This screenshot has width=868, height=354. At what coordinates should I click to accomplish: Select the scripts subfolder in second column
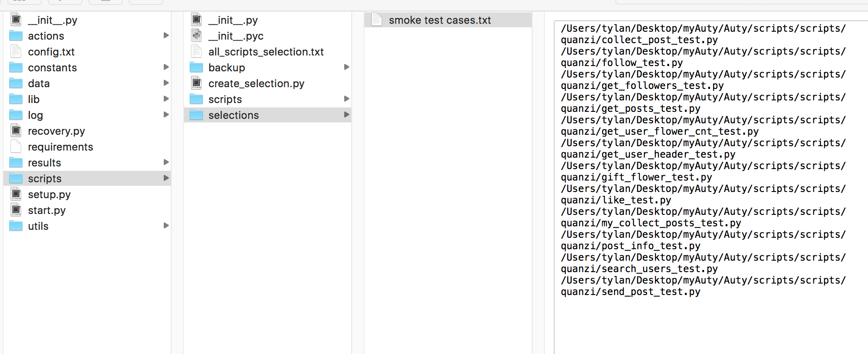225,100
